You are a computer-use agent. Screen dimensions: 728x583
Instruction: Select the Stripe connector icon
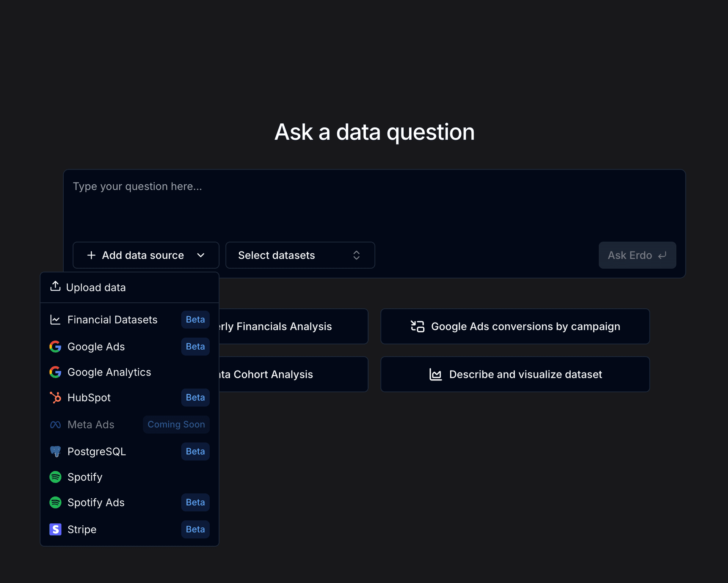click(x=55, y=529)
